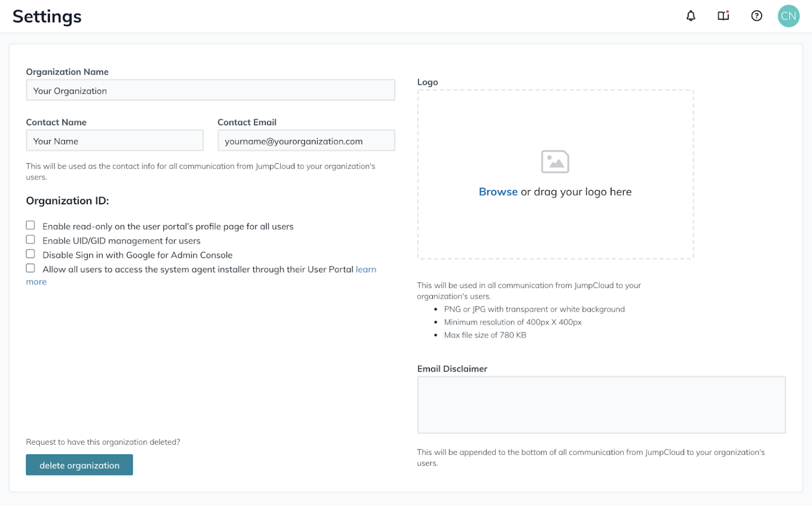Click the Contact Name field
This screenshot has height=506, width=812.
pyautogui.click(x=115, y=140)
